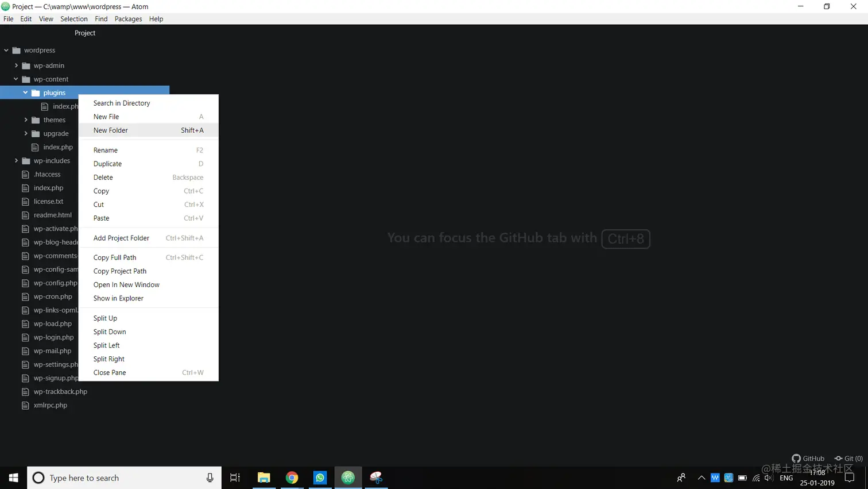The width and height of the screenshot is (868, 489).
Task: Open the Edit menu
Action: pyautogui.click(x=26, y=19)
